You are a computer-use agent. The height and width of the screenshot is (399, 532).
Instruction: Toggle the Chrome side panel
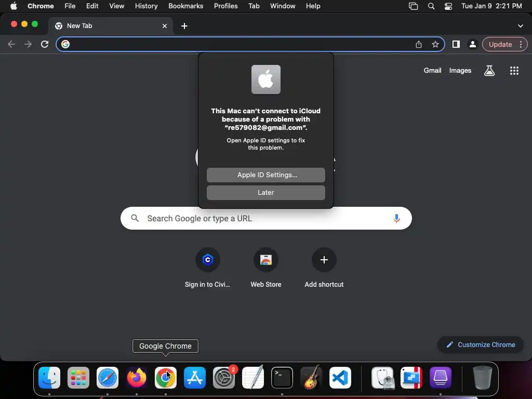pyautogui.click(x=456, y=44)
